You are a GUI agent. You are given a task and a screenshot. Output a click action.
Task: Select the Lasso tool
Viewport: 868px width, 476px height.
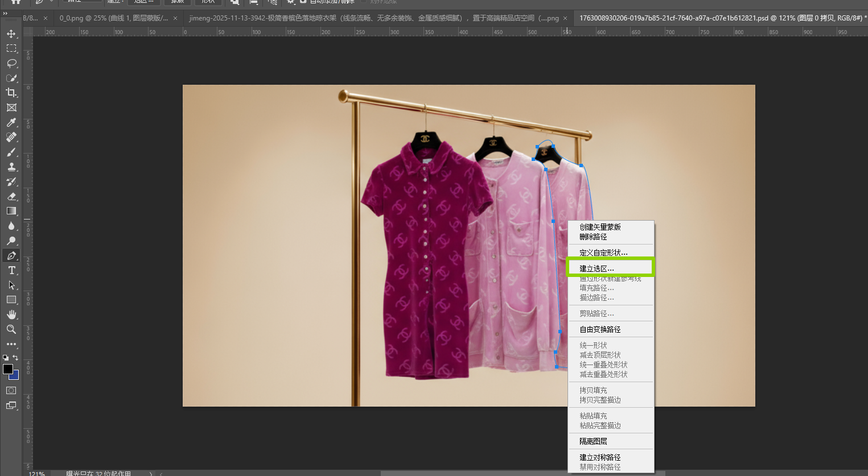tap(11, 63)
